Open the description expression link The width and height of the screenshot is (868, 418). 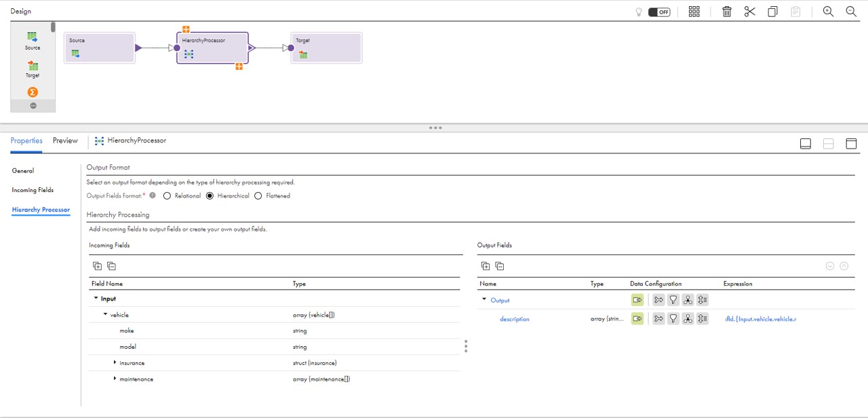[759, 319]
